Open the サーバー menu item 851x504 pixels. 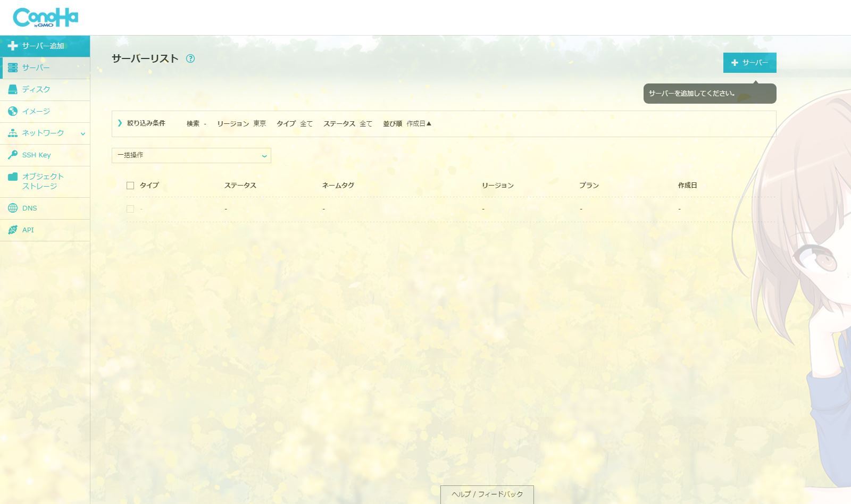(45, 68)
